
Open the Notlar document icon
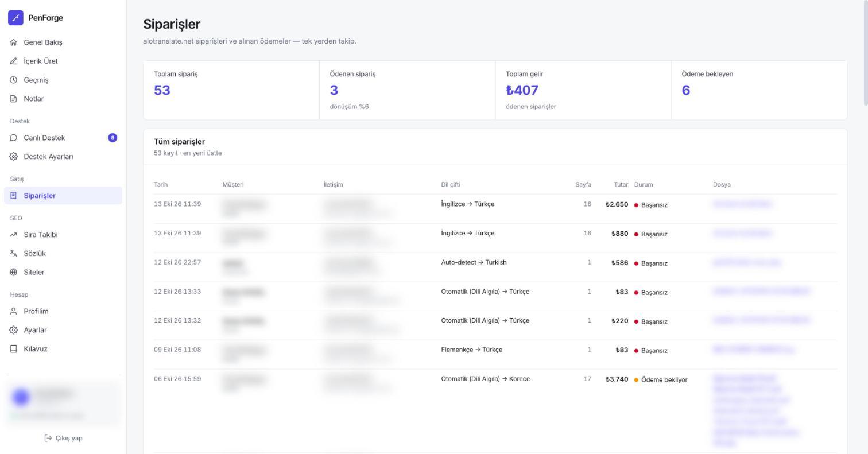click(14, 99)
